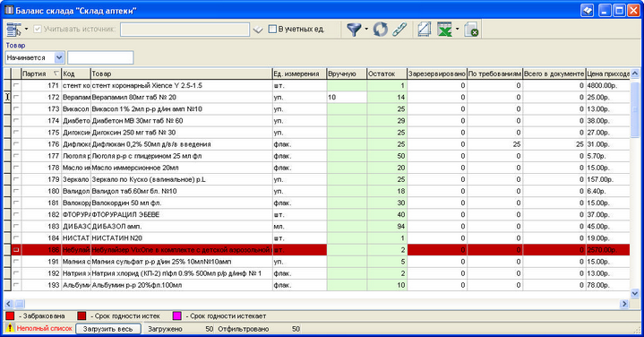Click the vertical scrollbar down arrow

tap(634, 293)
